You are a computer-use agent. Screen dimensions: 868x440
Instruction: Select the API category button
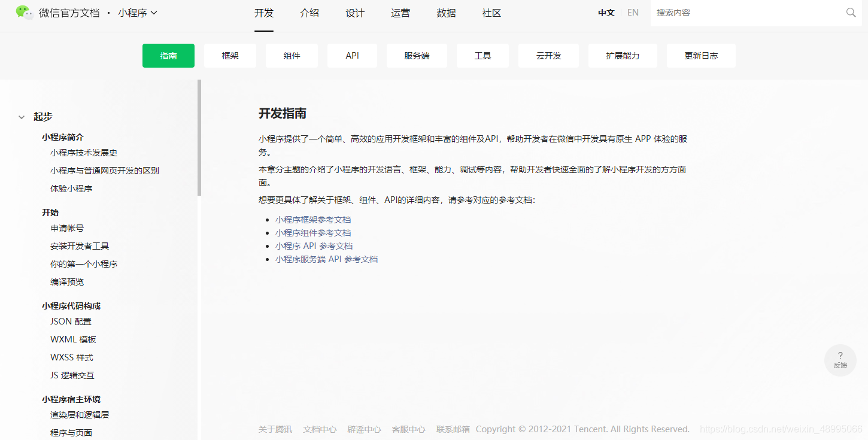352,56
